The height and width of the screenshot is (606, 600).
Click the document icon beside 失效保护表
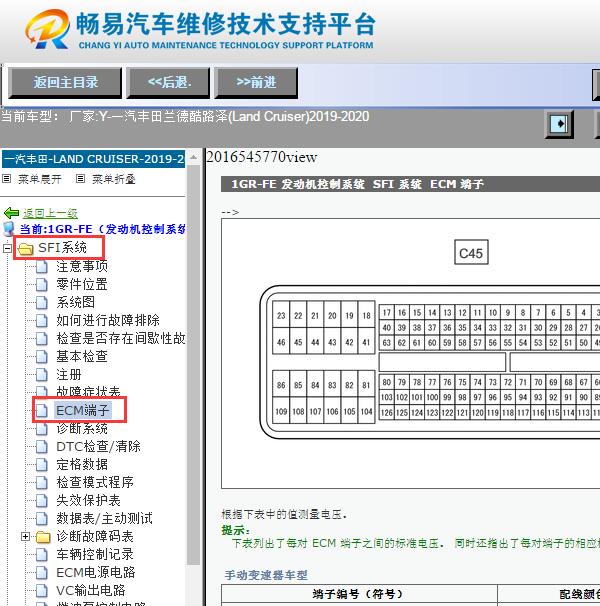tap(42, 501)
